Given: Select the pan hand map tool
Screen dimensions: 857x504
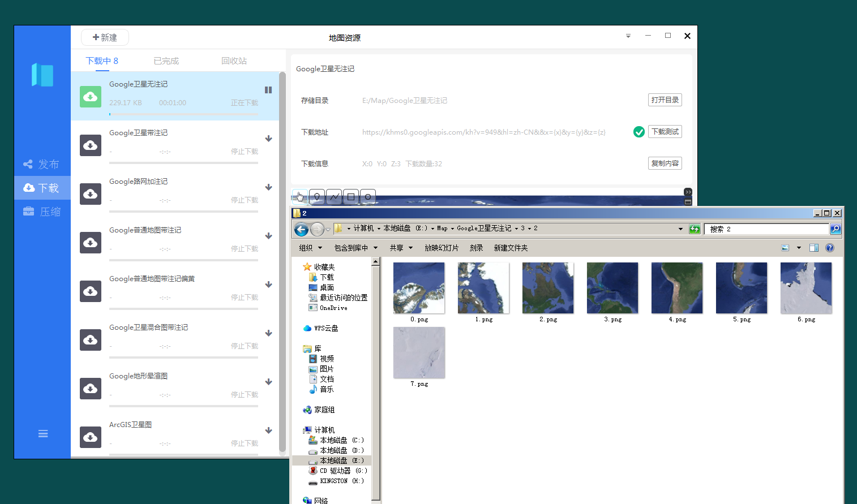Looking at the screenshot, I should coord(300,196).
